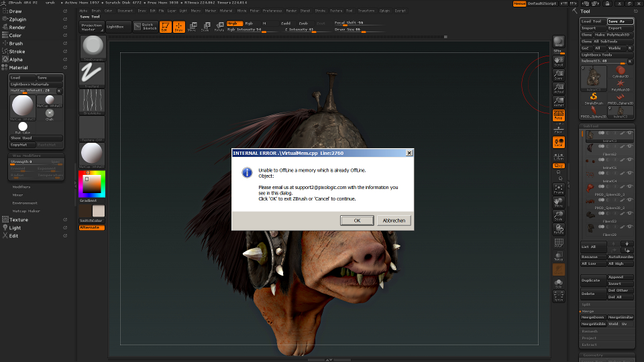Screen dimensions: 644x362
Task: Click the Actual size icon
Action: [559, 88]
